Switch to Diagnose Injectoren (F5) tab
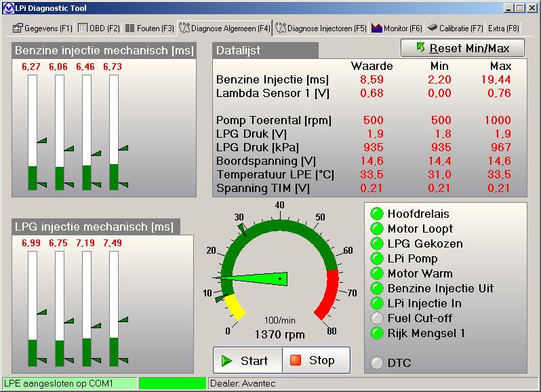The image size is (541, 392). (x=321, y=28)
